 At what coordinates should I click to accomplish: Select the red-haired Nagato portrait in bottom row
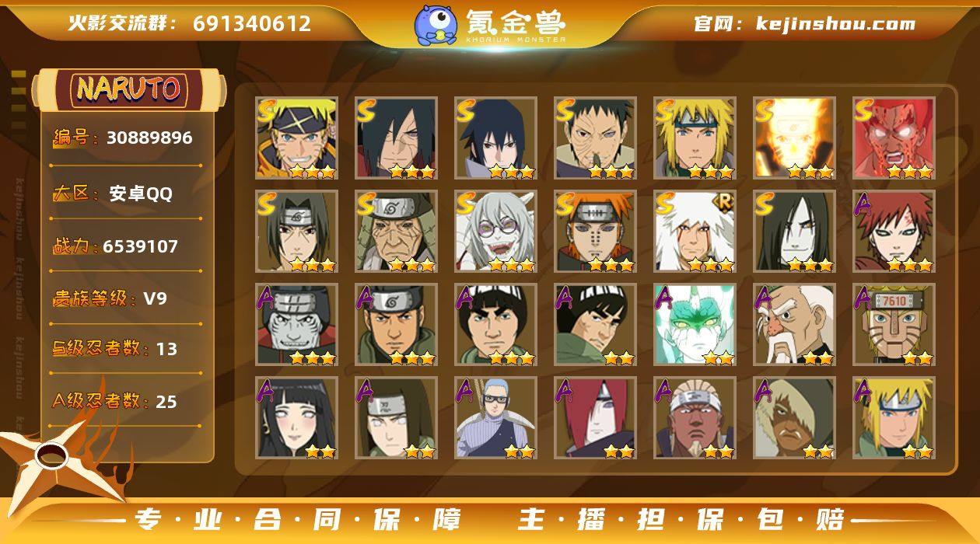(x=595, y=418)
